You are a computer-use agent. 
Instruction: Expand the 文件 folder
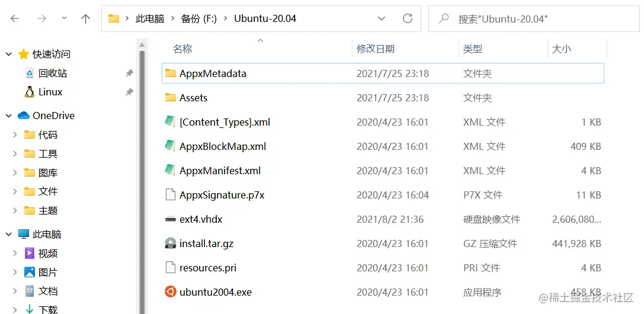tap(15, 191)
